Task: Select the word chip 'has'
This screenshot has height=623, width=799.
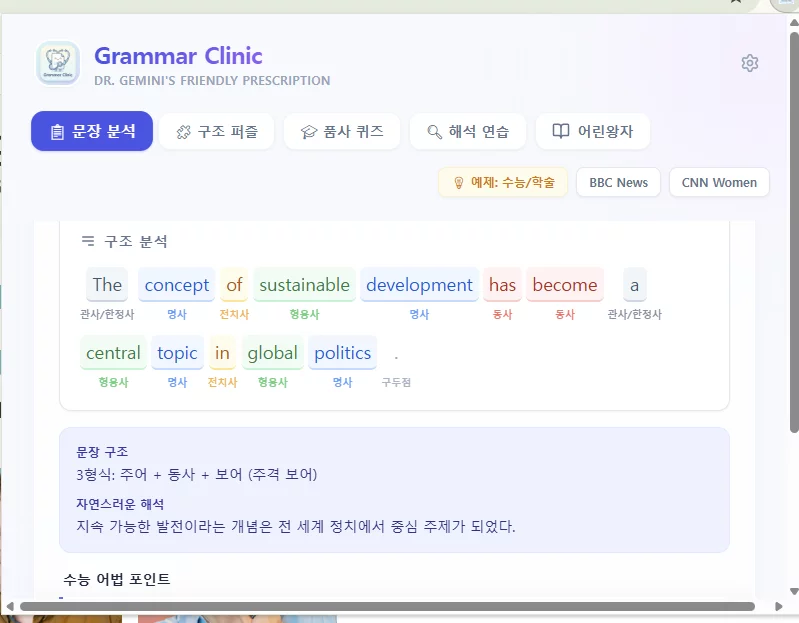Action: [502, 285]
